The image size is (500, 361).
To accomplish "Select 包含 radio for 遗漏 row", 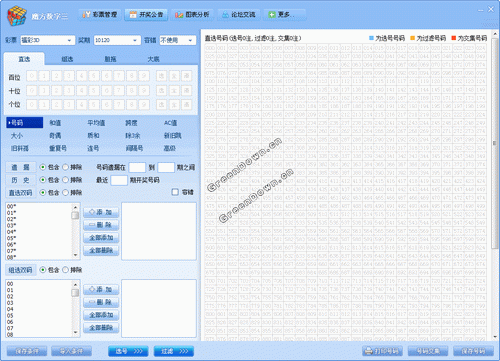I will pyautogui.click(x=43, y=167).
